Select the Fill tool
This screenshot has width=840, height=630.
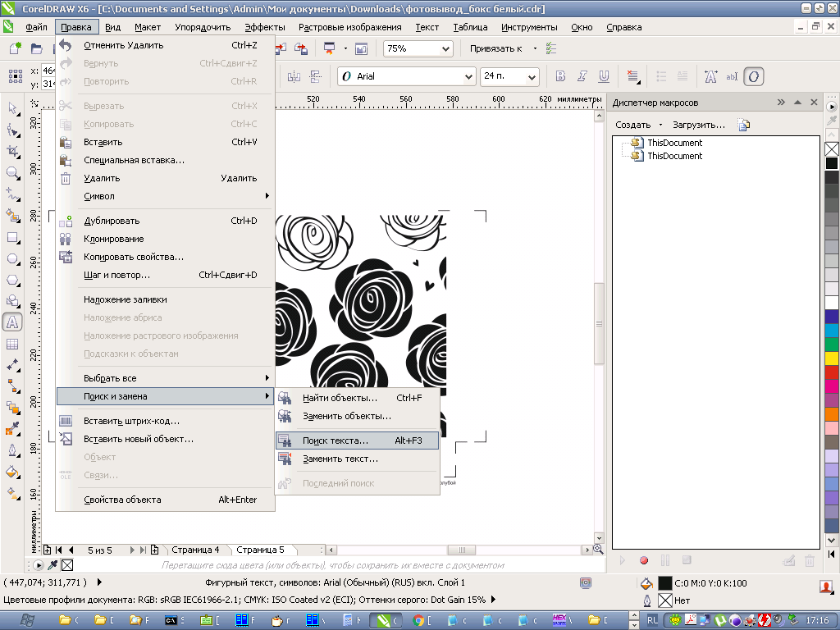(x=12, y=472)
